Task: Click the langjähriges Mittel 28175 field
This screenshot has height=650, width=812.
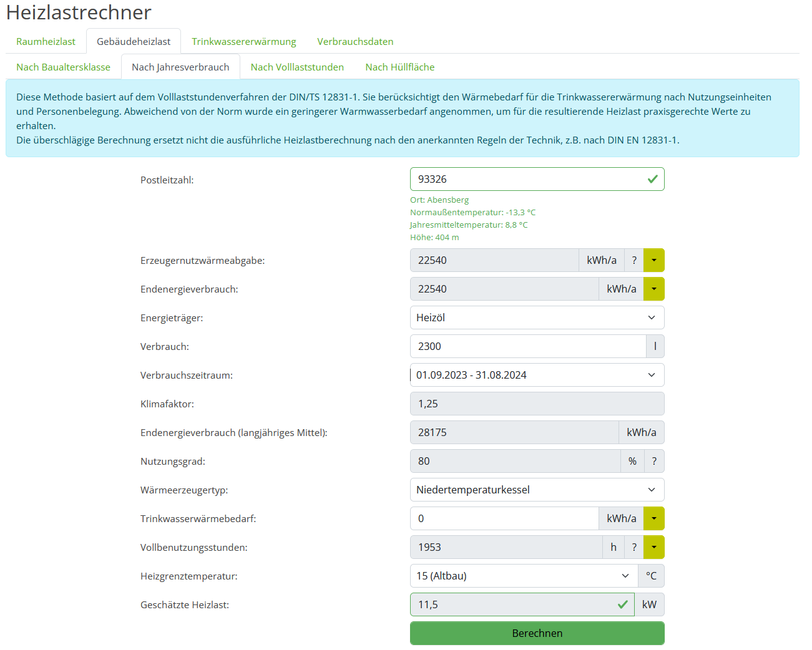Action: [514, 432]
